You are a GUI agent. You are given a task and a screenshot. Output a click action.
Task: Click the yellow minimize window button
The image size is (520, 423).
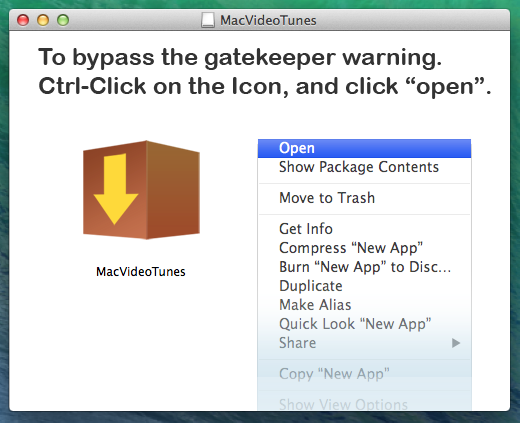click(43, 20)
